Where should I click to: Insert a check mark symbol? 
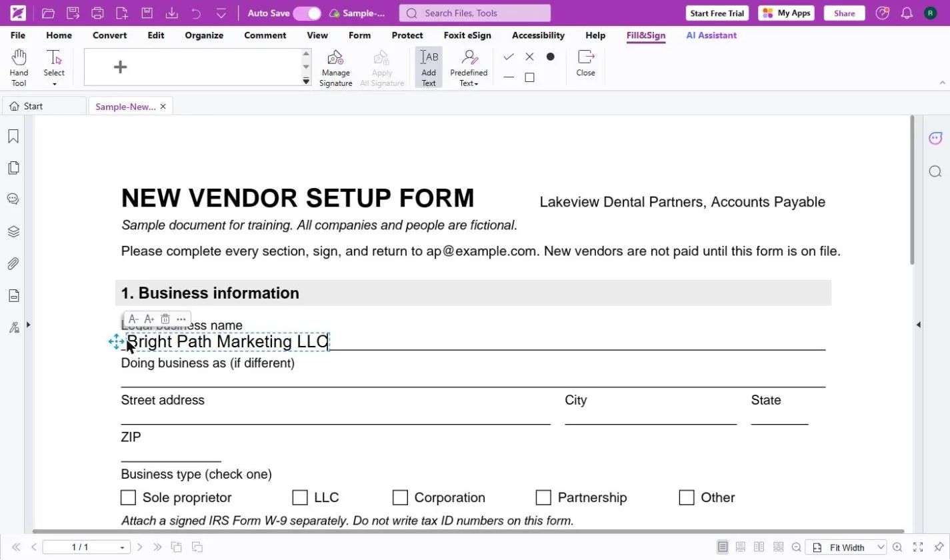coord(509,57)
